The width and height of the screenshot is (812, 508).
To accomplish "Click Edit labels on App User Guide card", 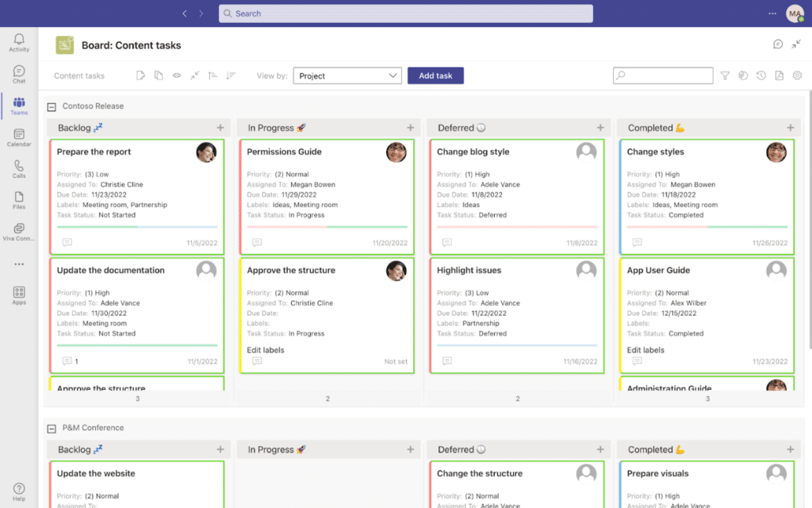I will click(645, 350).
